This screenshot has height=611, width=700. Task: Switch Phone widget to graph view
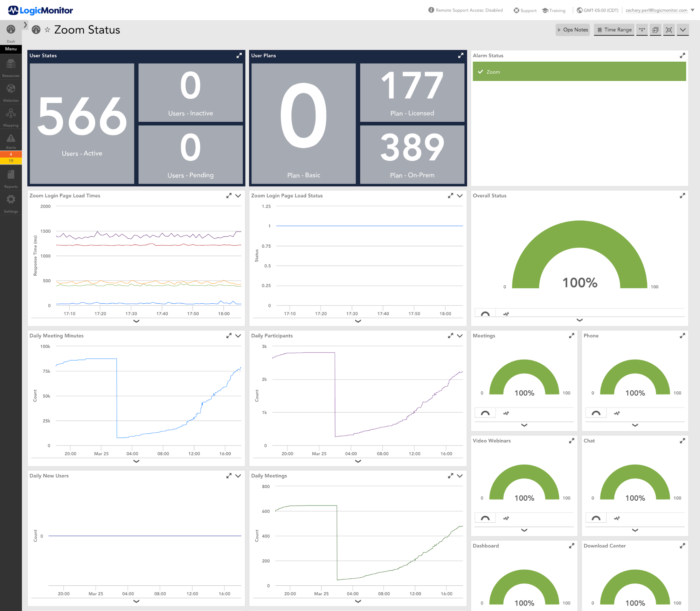(x=617, y=413)
